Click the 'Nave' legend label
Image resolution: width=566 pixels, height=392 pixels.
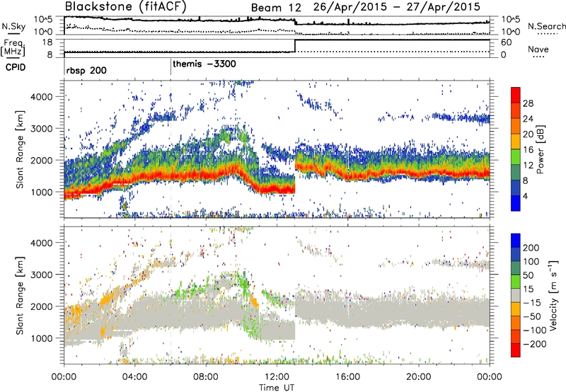coord(538,49)
